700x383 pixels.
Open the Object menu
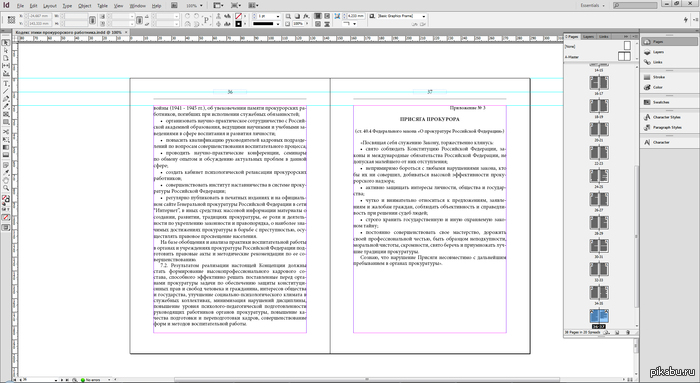84,6
